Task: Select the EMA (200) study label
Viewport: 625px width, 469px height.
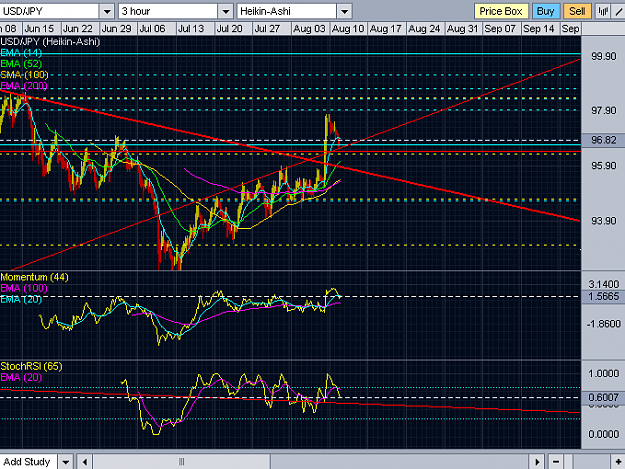Action: coord(24,86)
